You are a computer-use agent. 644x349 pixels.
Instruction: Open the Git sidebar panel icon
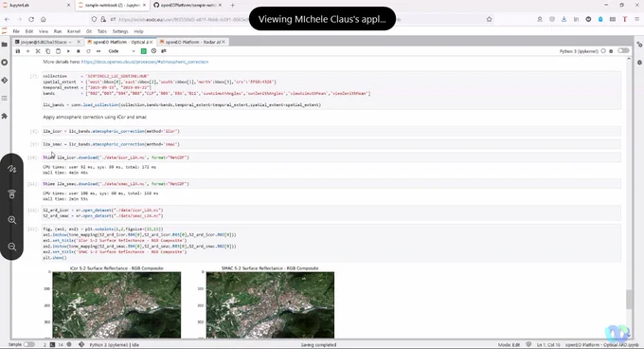(x=5, y=81)
